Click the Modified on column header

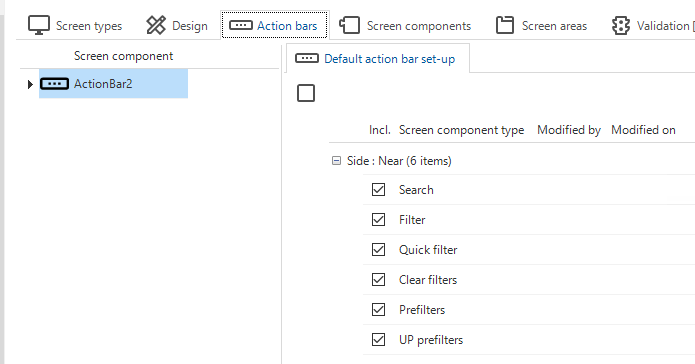(x=643, y=130)
